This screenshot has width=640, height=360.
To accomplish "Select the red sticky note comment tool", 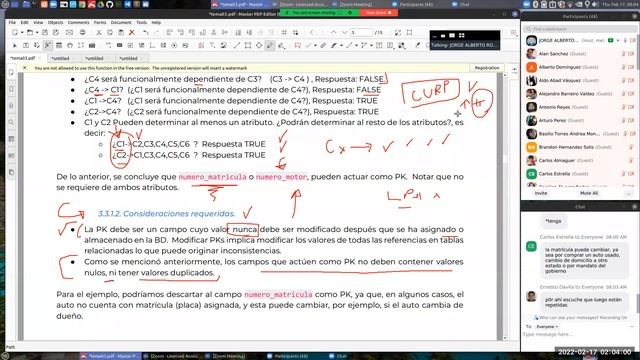I will pyautogui.click(x=298, y=45).
